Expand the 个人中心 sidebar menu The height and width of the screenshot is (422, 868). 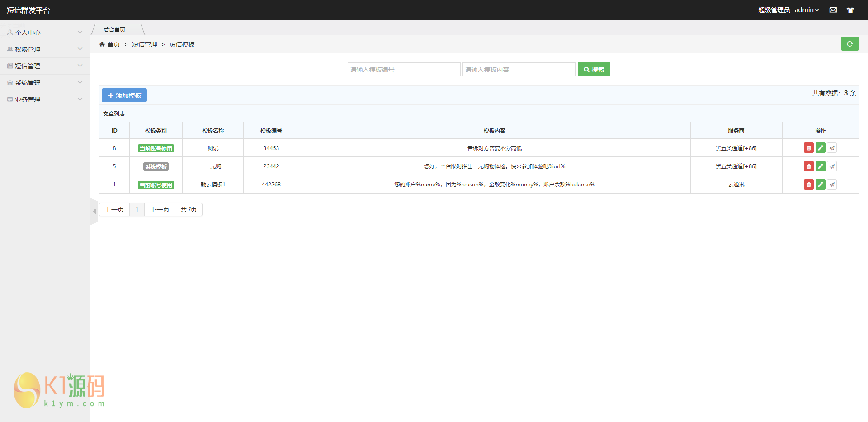[x=45, y=33]
